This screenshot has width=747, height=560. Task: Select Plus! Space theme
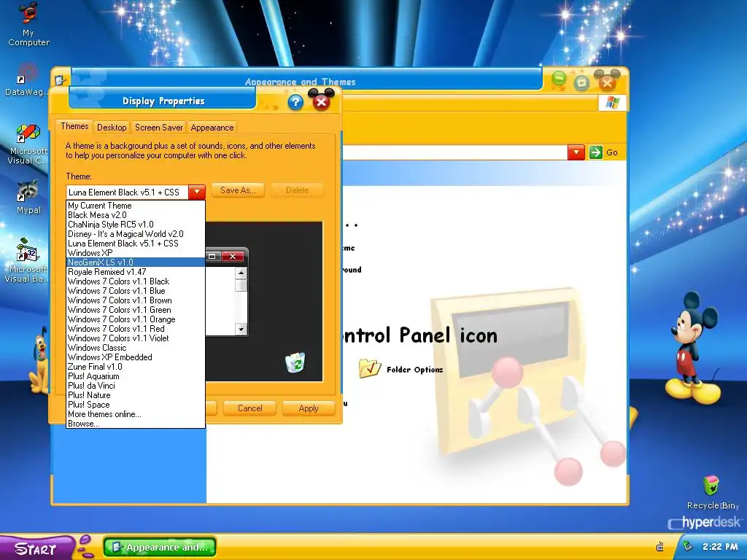(136, 405)
